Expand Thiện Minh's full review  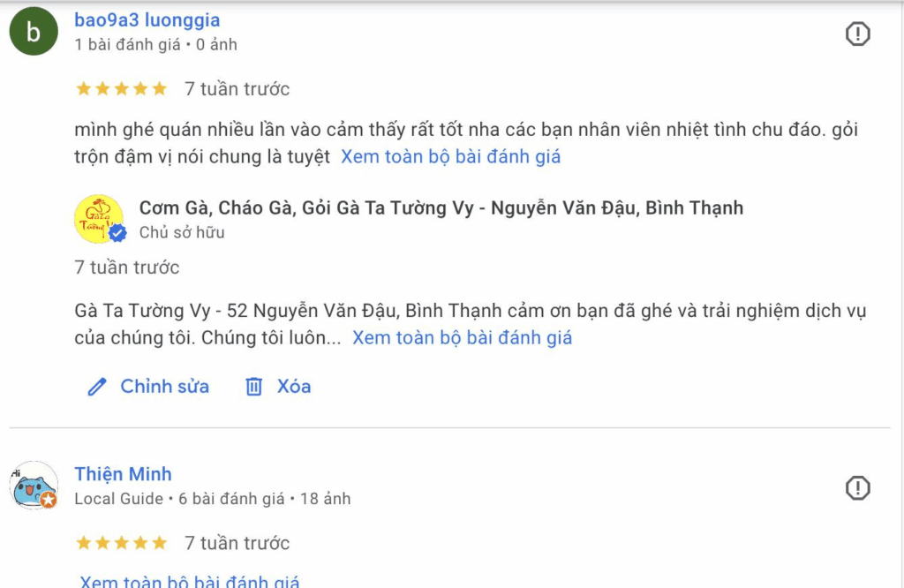tap(190, 582)
